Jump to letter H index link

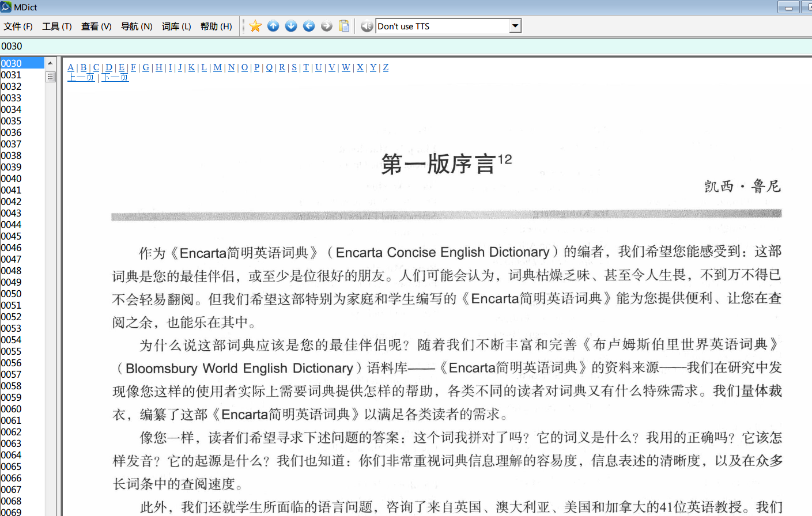coord(159,67)
